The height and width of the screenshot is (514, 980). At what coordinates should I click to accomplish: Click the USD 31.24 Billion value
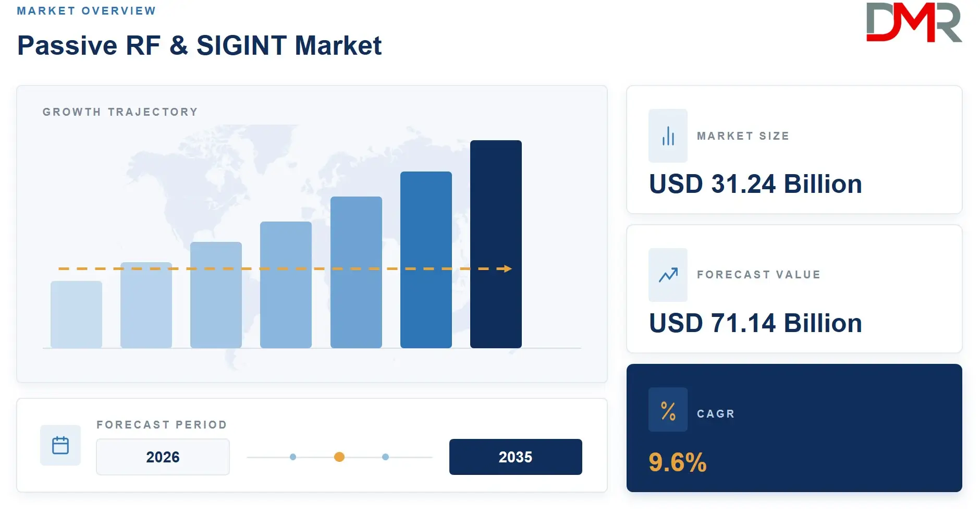pyautogui.click(x=755, y=184)
